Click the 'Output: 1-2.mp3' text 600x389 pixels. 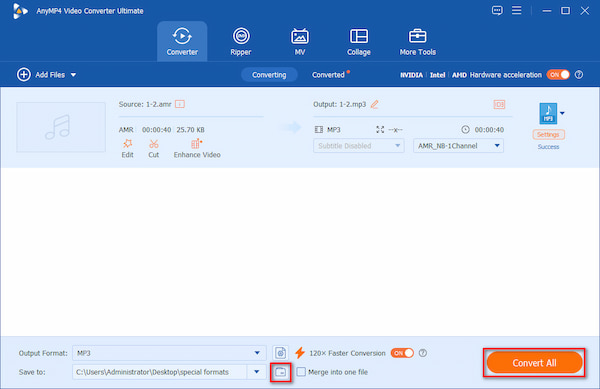coord(340,104)
